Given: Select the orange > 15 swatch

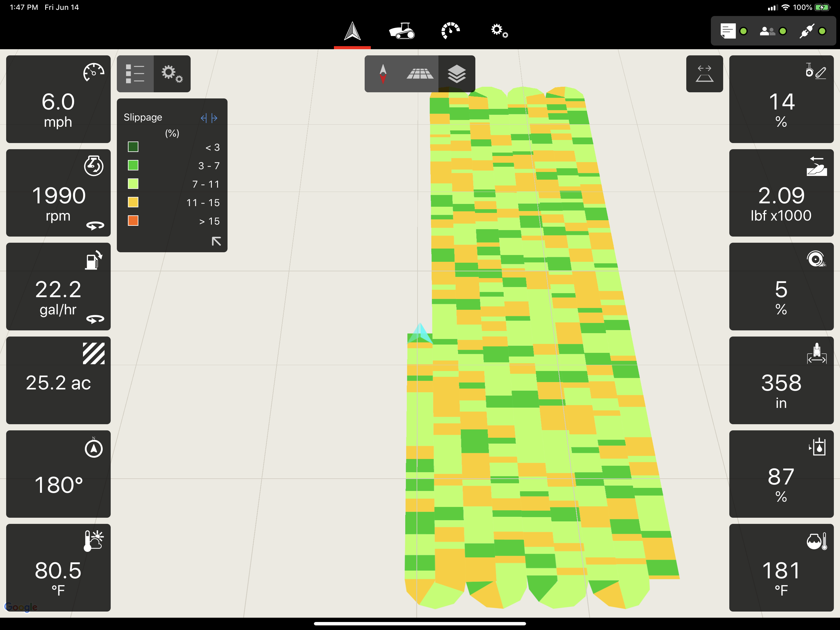Looking at the screenshot, I should coord(133,221).
